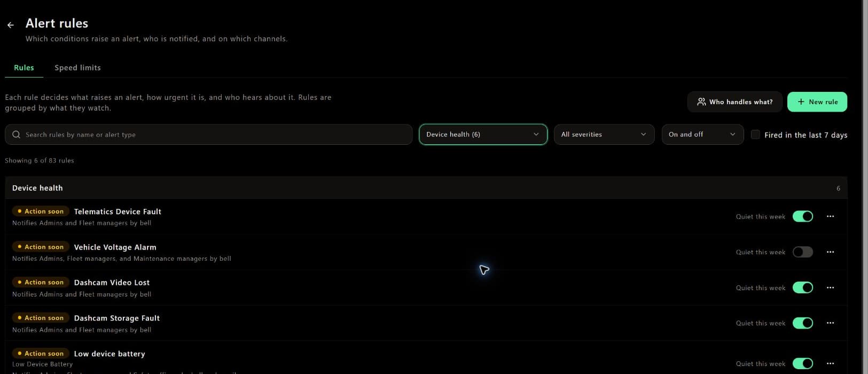Image resolution: width=868 pixels, height=374 pixels.
Task: Toggle the Low device battery rule
Action: pyautogui.click(x=803, y=364)
